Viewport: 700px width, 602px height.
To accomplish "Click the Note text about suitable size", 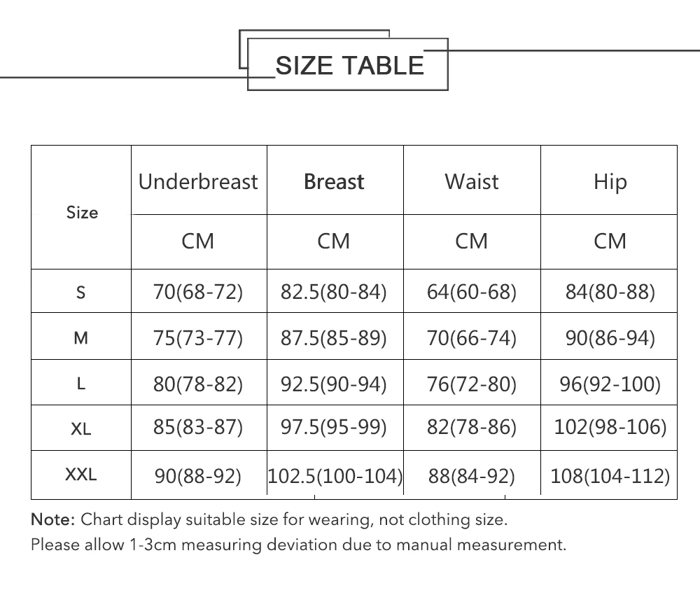I will 269,519.
